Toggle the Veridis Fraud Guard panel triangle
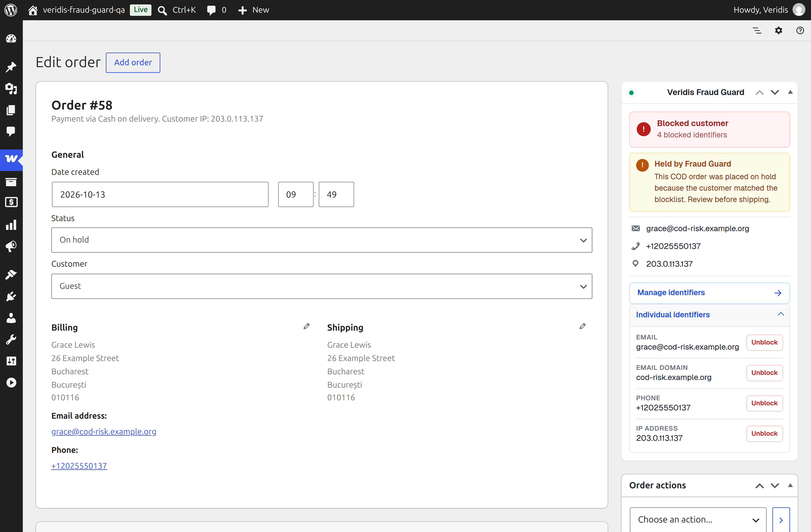The width and height of the screenshot is (811, 532). click(x=790, y=92)
